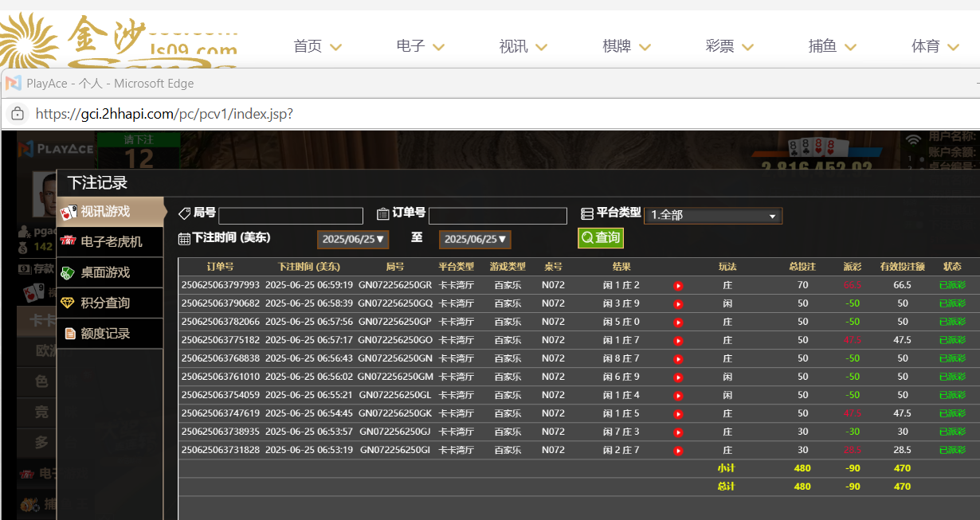The height and width of the screenshot is (520, 980).
Task: Open the 额度记录 section
Action: click(104, 334)
